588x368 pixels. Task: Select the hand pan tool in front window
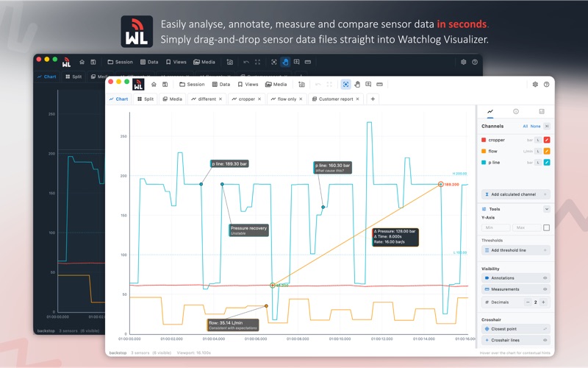tap(357, 85)
